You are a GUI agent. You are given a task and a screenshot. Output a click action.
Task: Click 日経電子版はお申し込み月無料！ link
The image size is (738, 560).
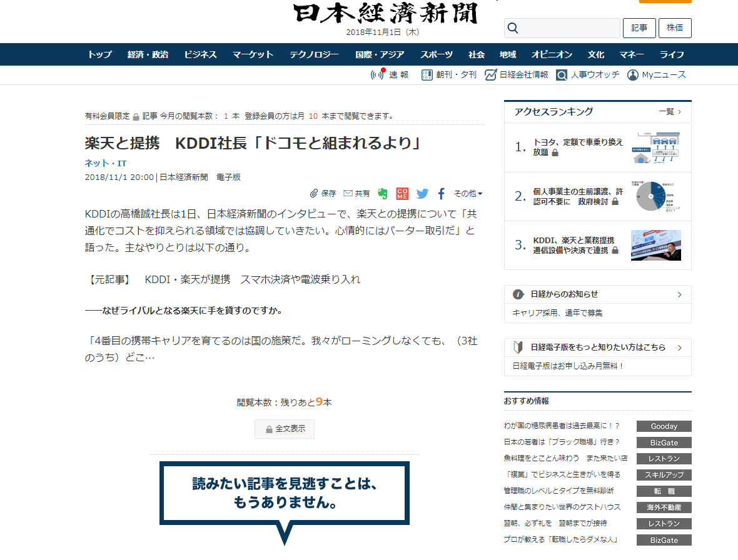[569, 366]
